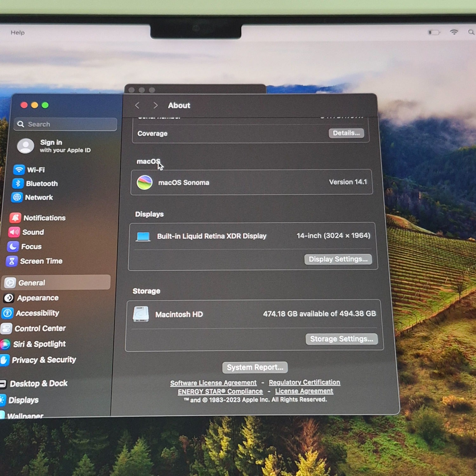Open Notifications bell icon

[15, 218]
